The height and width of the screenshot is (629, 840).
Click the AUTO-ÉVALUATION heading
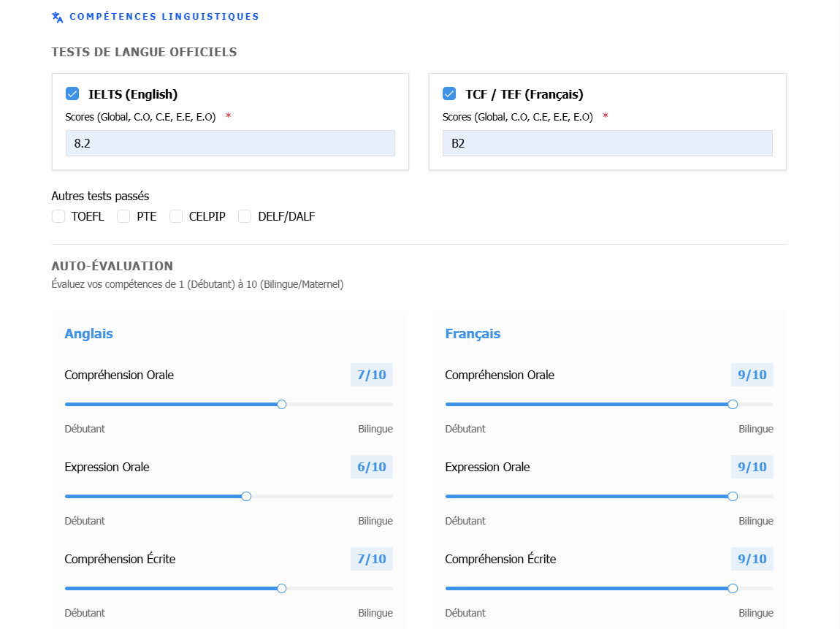(x=112, y=266)
